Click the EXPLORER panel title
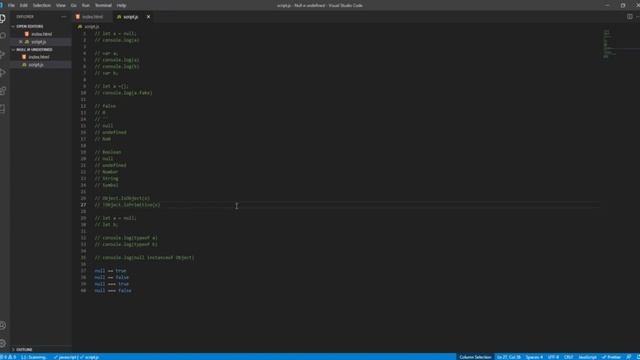 point(25,17)
